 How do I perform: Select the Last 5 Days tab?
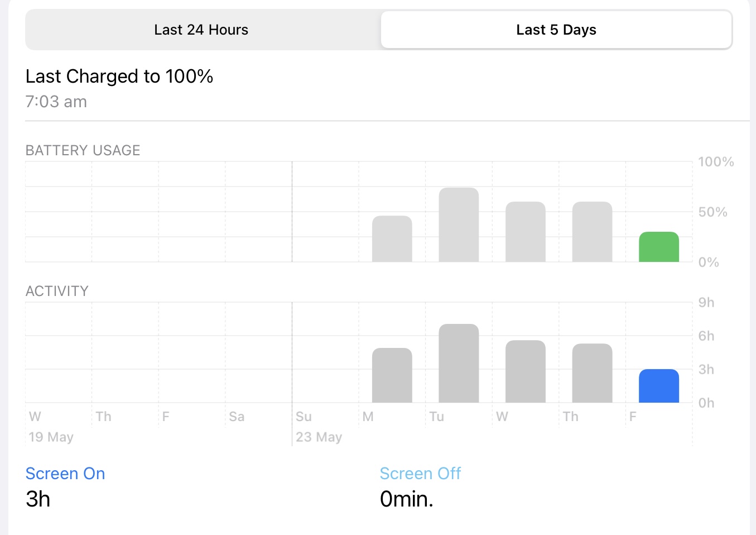point(556,30)
